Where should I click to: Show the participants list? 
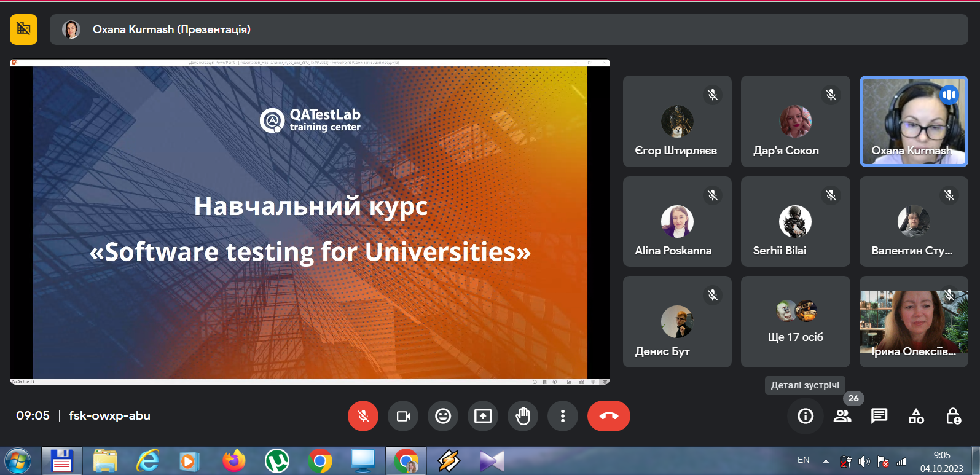(842, 416)
